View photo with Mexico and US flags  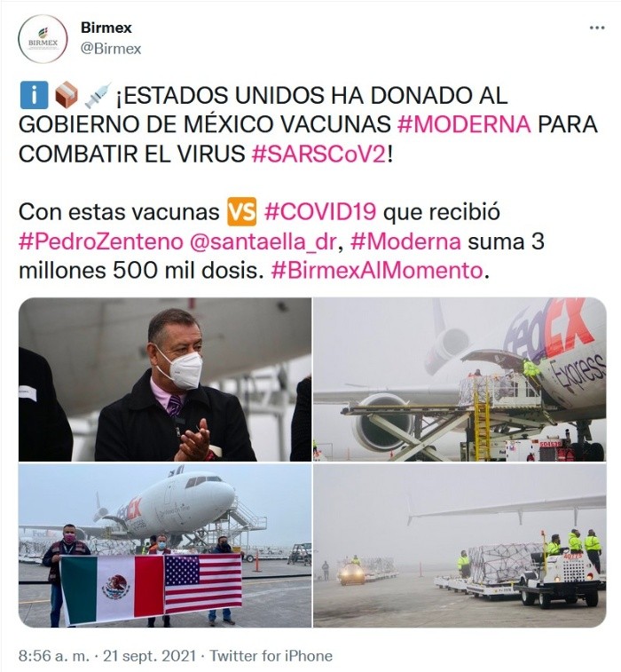point(165,545)
